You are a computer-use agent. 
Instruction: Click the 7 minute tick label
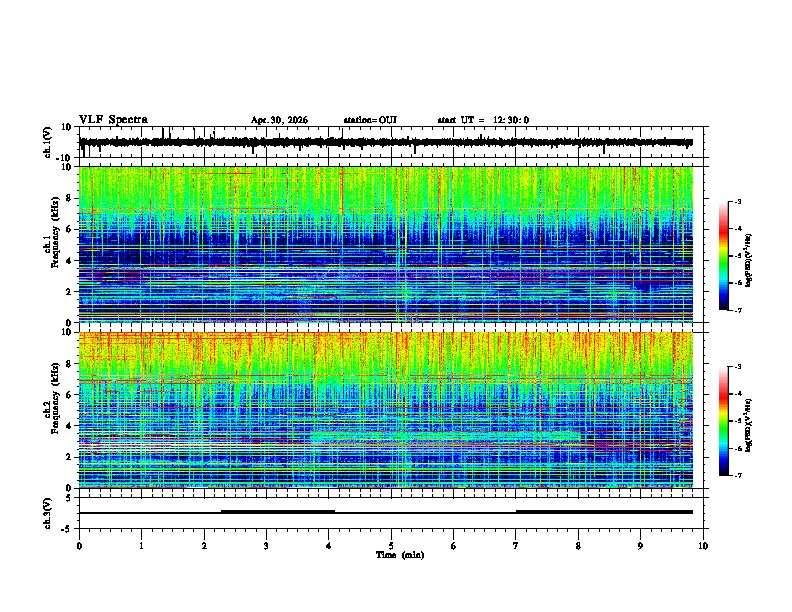coord(516,546)
